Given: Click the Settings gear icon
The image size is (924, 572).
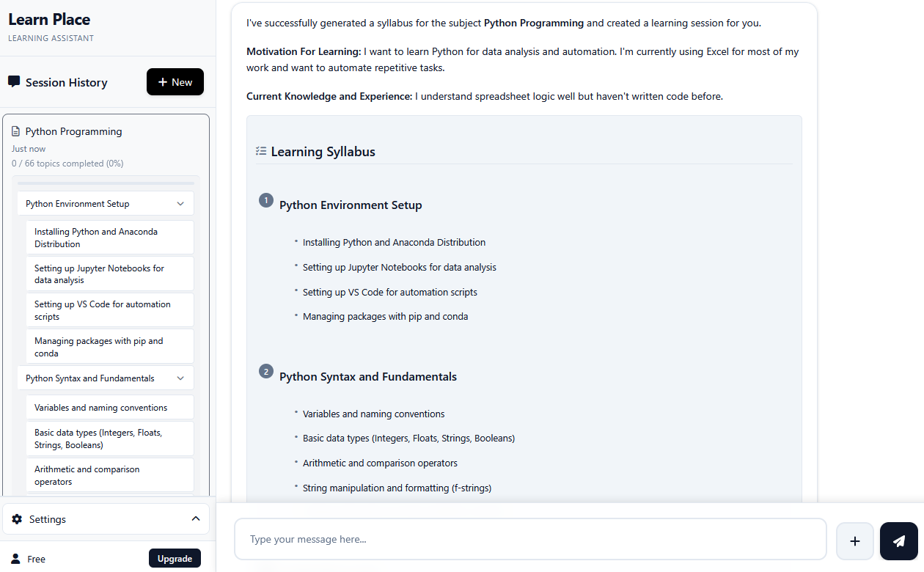Looking at the screenshot, I should [x=17, y=519].
